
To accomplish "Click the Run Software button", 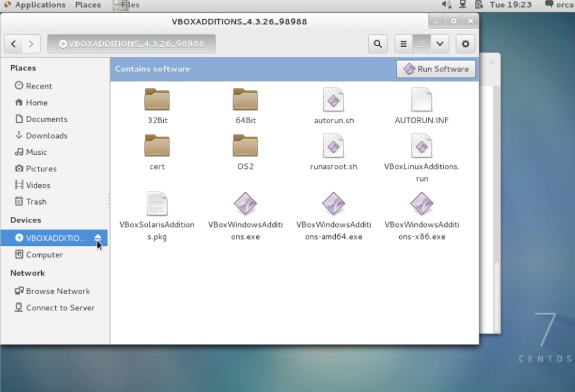I will [x=436, y=69].
